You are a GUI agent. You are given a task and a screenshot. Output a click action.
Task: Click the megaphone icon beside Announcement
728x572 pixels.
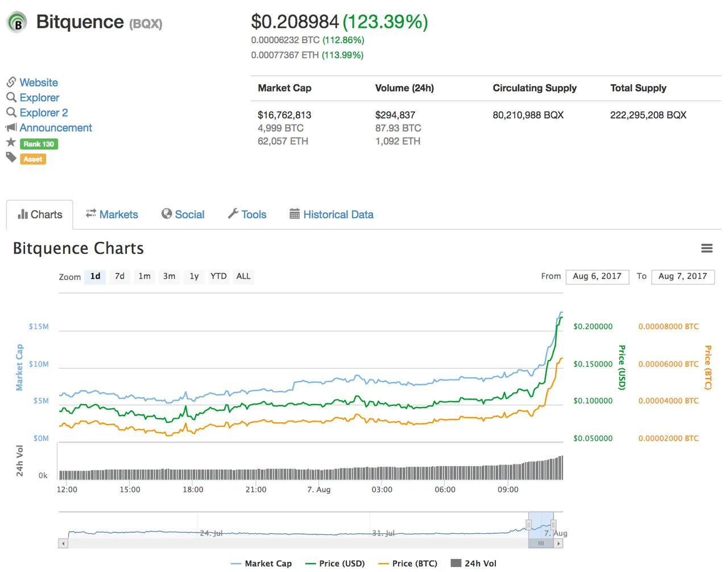[11, 127]
